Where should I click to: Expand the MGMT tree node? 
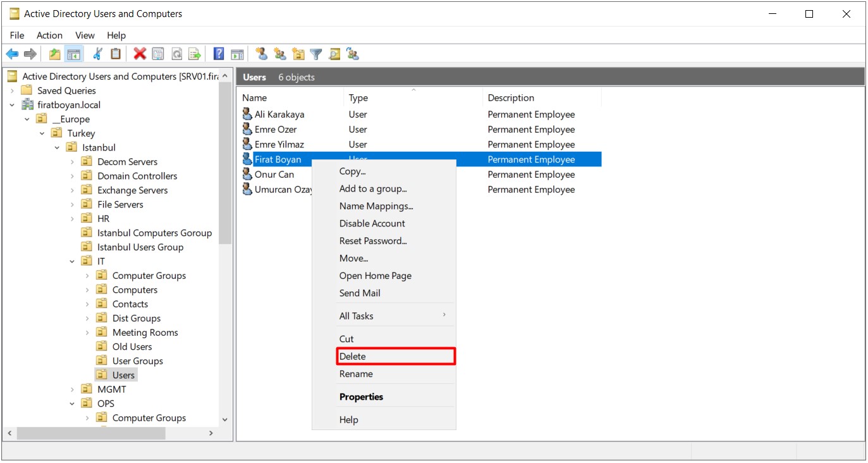[x=72, y=390]
